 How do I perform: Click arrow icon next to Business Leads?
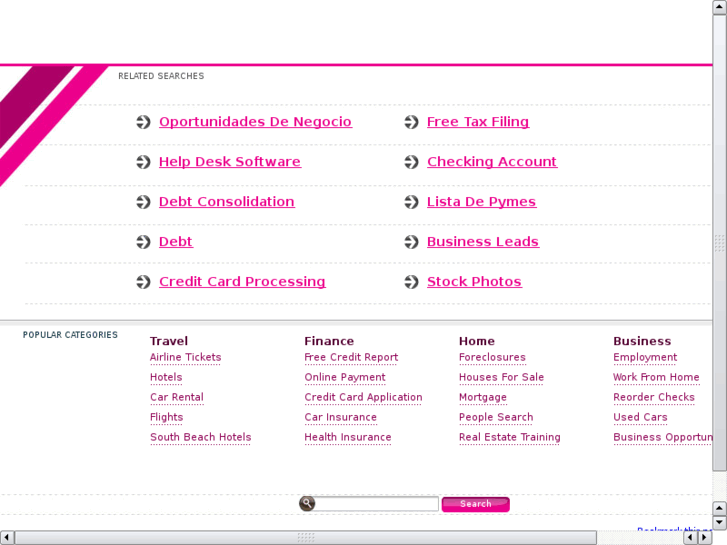[x=411, y=242]
